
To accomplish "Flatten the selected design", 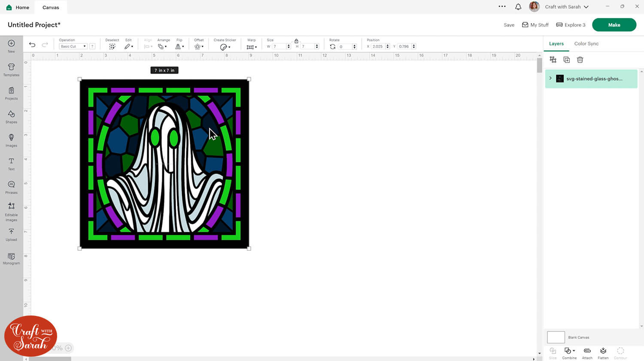I will tap(603, 352).
